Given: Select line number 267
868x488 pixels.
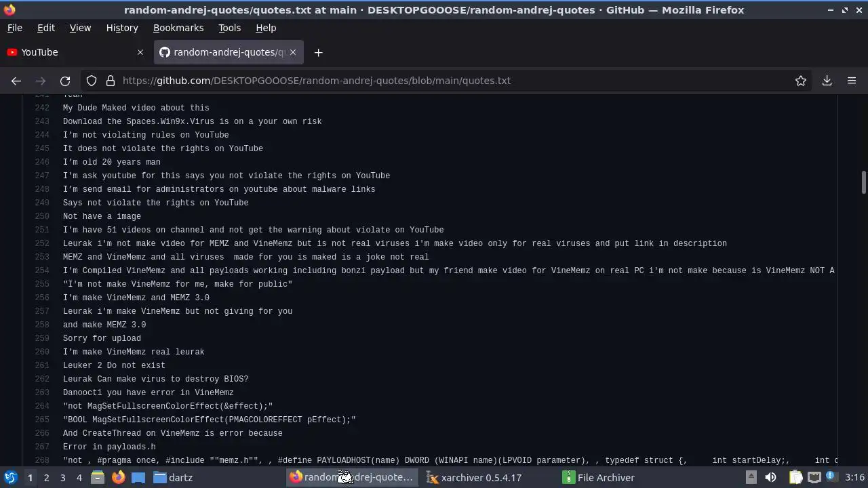Looking at the screenshot, I should (42, 447).
